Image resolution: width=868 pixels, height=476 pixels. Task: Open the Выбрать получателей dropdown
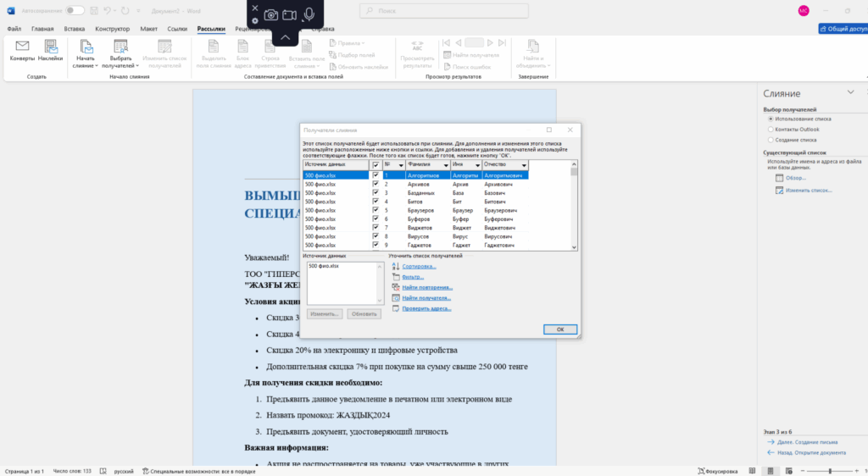coord(120,54)
